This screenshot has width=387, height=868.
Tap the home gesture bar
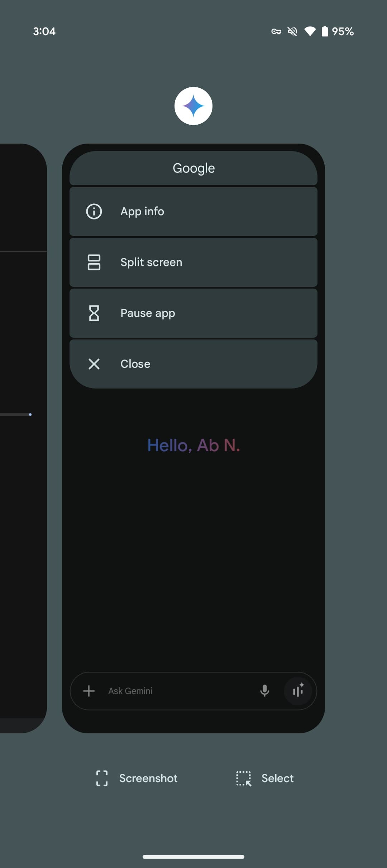pos(193,857)
